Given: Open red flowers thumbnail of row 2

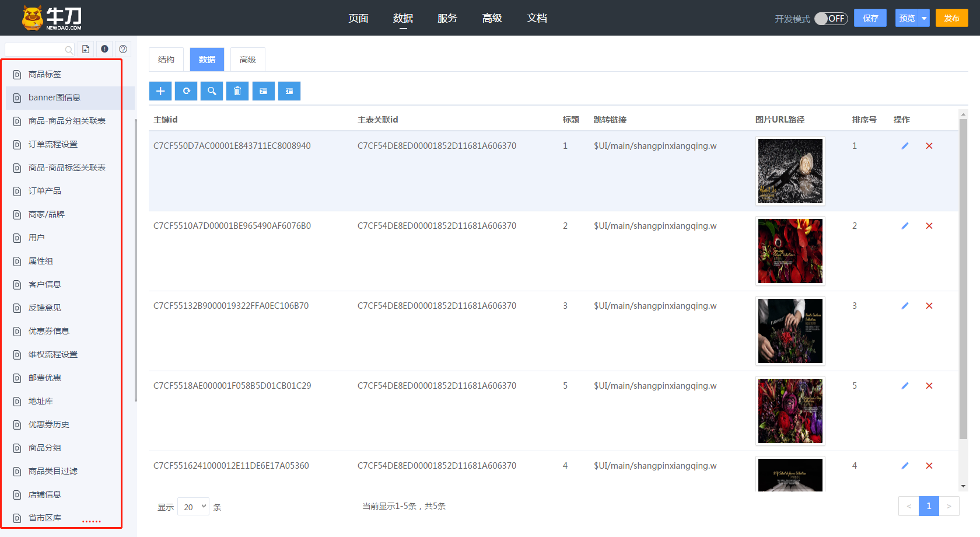Looking at the screenshot, I should pos(790,251).
